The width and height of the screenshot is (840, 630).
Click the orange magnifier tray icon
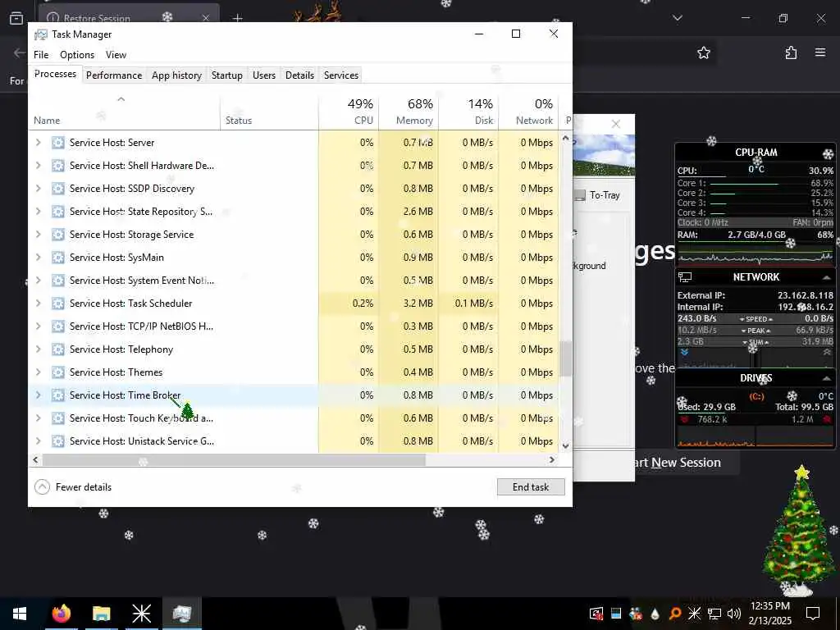point(674,614)
